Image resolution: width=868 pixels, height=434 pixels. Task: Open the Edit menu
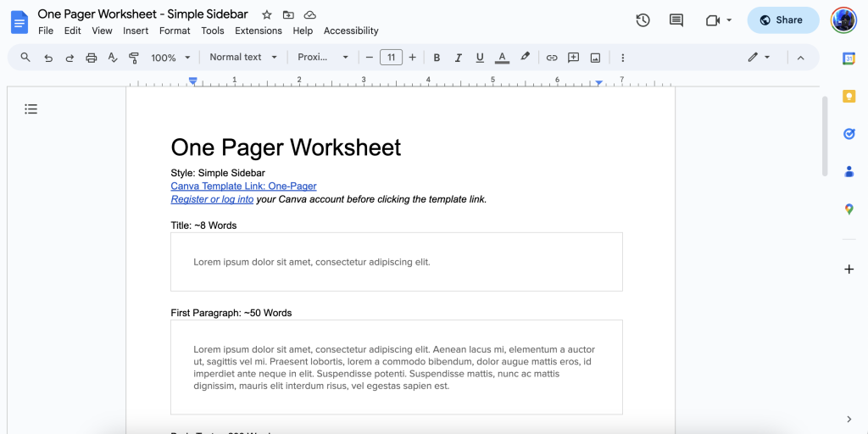point(73,31)
